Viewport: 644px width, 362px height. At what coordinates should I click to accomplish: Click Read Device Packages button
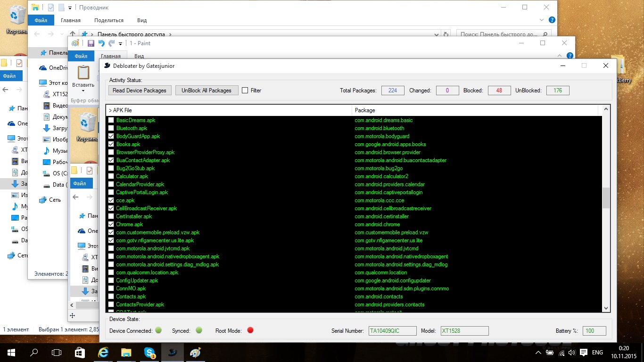tap(140, 90)
